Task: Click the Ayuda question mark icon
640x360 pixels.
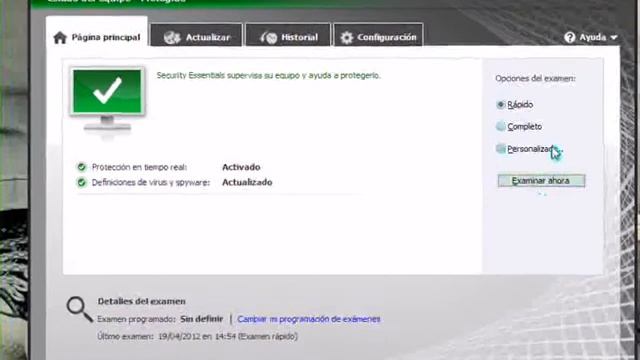Action: (x=569, y=38)
